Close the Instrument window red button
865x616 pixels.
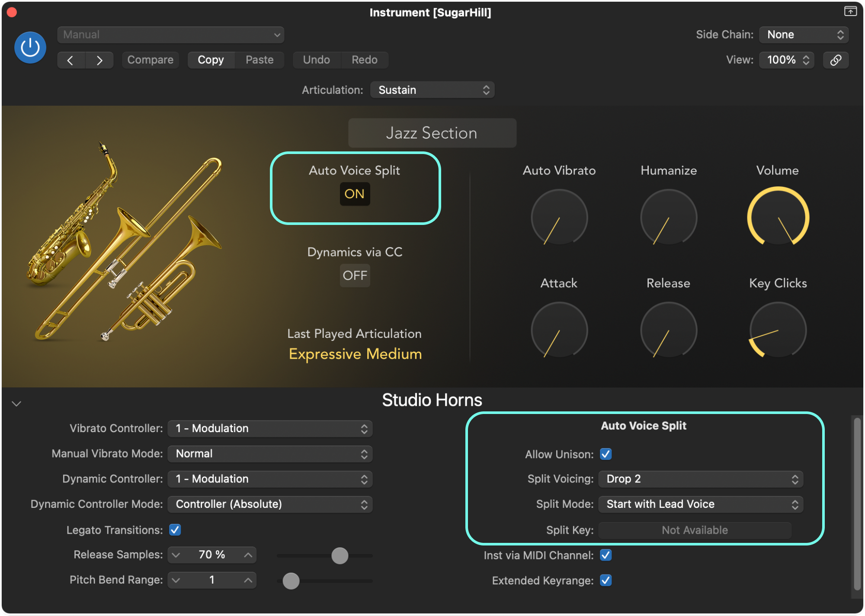coord(12,12)
